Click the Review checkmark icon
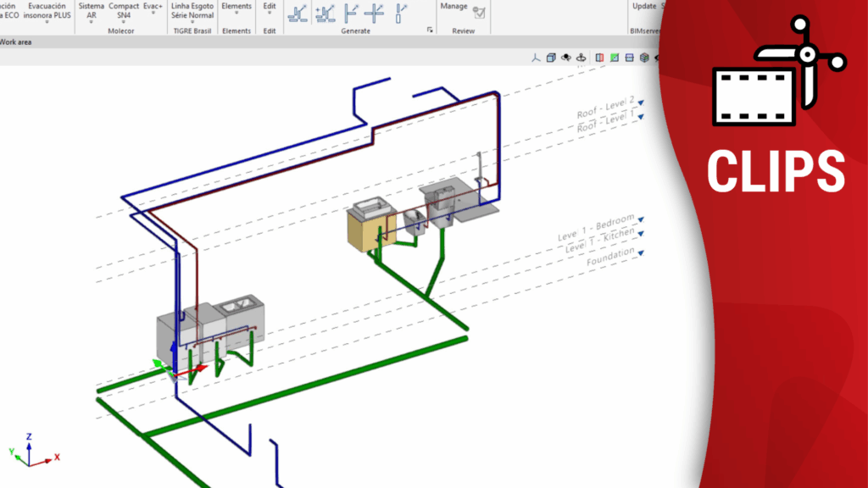This screenshot has height=488, width=868. 480,12
